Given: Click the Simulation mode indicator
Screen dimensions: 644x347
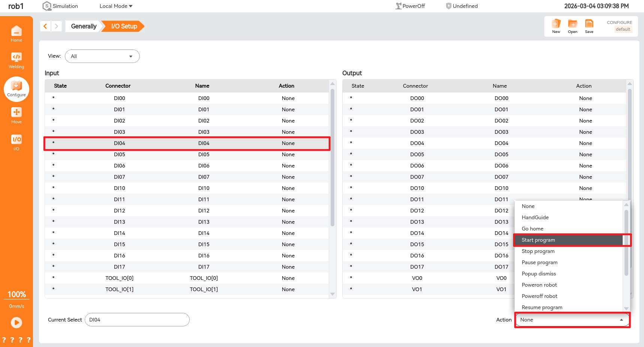Looking at the screenshot, I should tap(60, 6).
